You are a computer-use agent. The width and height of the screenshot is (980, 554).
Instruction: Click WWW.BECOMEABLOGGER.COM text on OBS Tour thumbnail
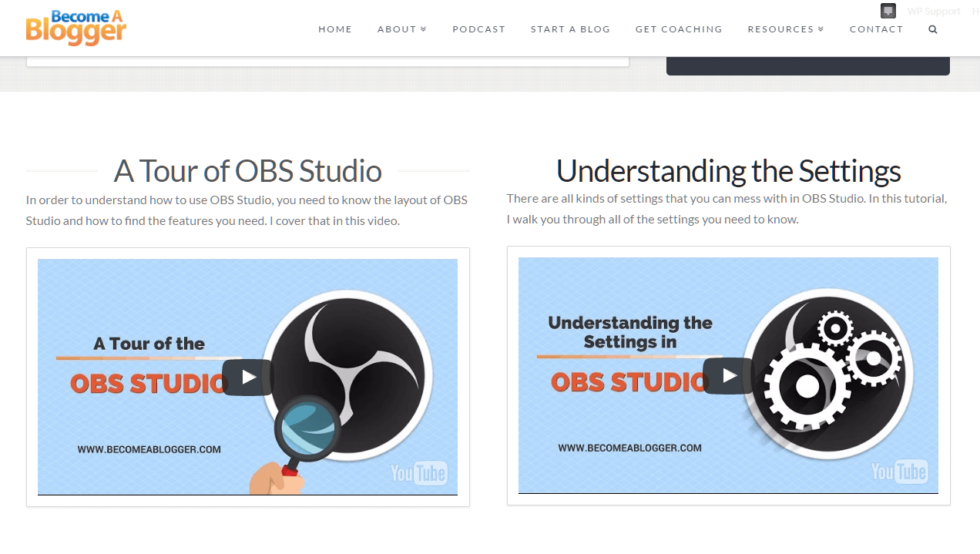click(x=149, y=449)
